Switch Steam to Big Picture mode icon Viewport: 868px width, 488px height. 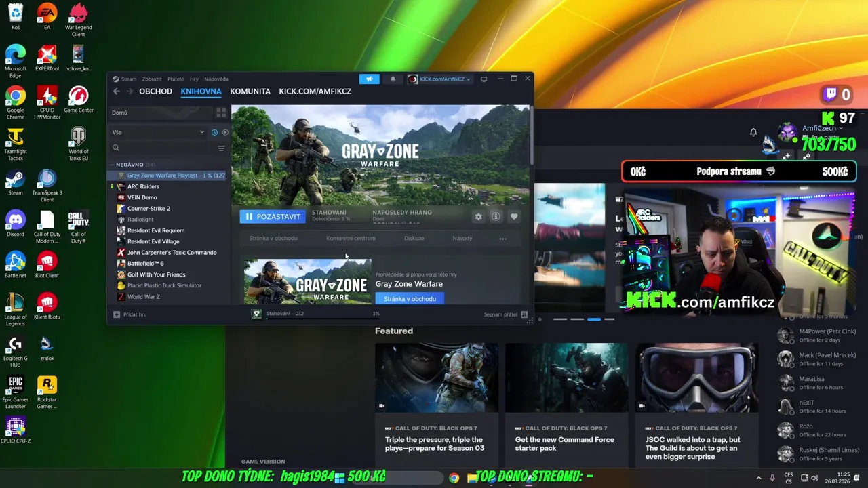[x=484, y=79]
